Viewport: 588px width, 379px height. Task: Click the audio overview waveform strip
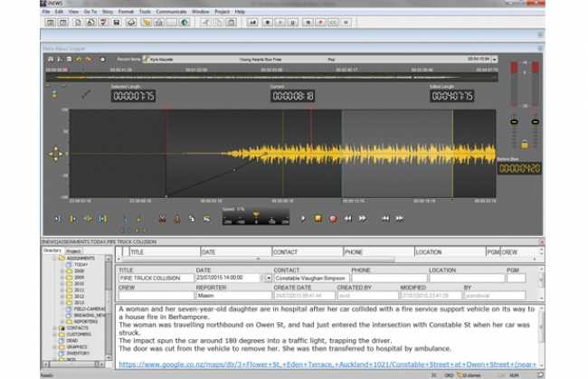272,78
